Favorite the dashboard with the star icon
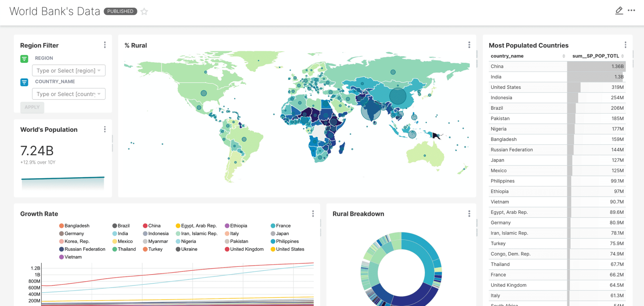 144,12
